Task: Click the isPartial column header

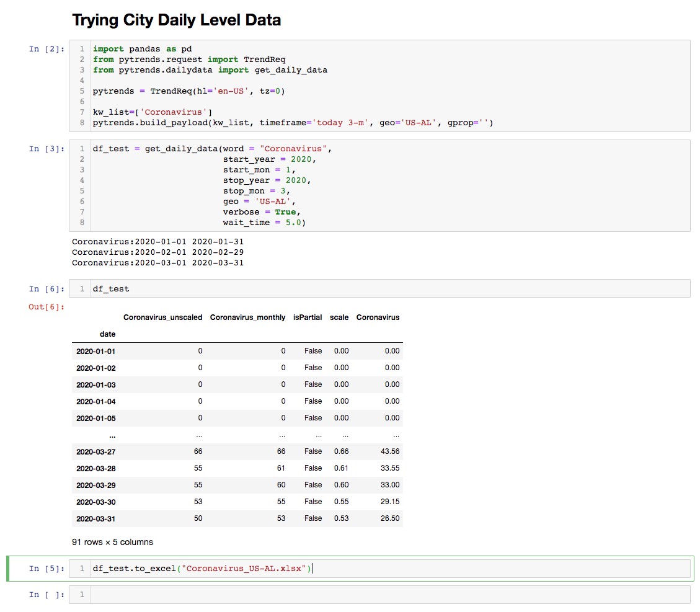Action: tap(307, 317)
